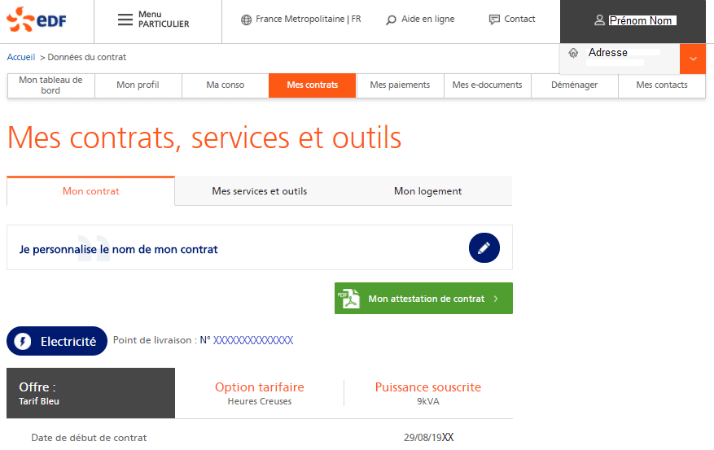Viewport: 714px width, 450px height.
Task: Click the PDF icon on attestation button
Action: click(x=349, y=299)
